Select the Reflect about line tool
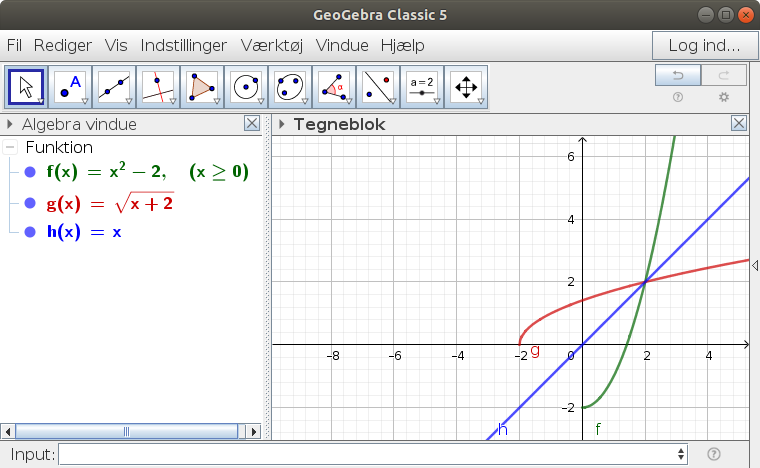Image resolution: width=760 pixels, height=468 pixels. click(378, 87)
